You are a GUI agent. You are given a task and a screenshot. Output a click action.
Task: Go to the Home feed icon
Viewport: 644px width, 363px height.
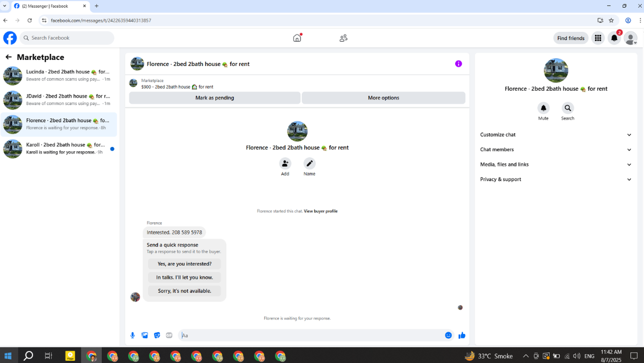(297, 38)
